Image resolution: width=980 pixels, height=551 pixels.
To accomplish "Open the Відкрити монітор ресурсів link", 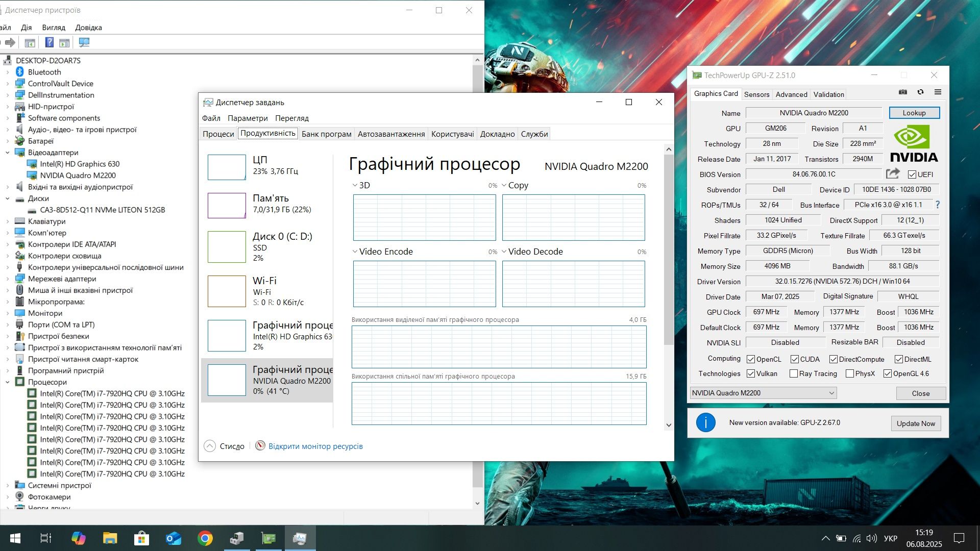I will 315,446.
